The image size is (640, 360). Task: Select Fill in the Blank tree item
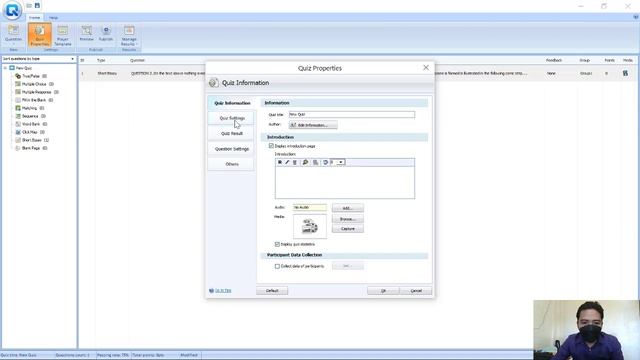coord(34,100)
